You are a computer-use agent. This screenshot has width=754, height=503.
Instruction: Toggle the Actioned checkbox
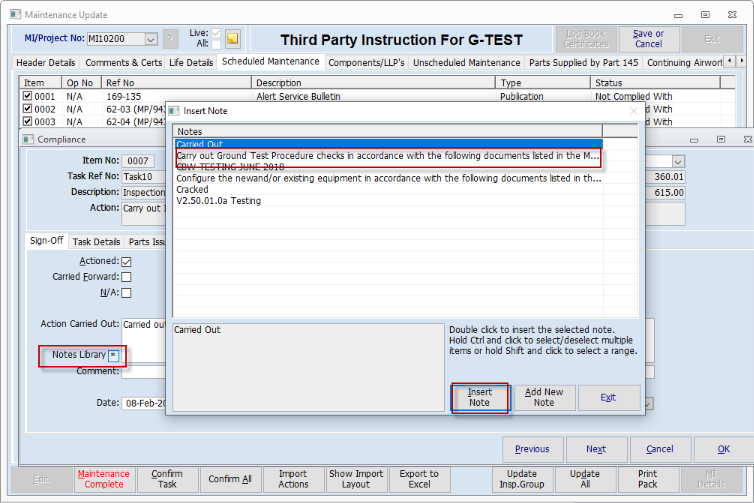[126, 261]
